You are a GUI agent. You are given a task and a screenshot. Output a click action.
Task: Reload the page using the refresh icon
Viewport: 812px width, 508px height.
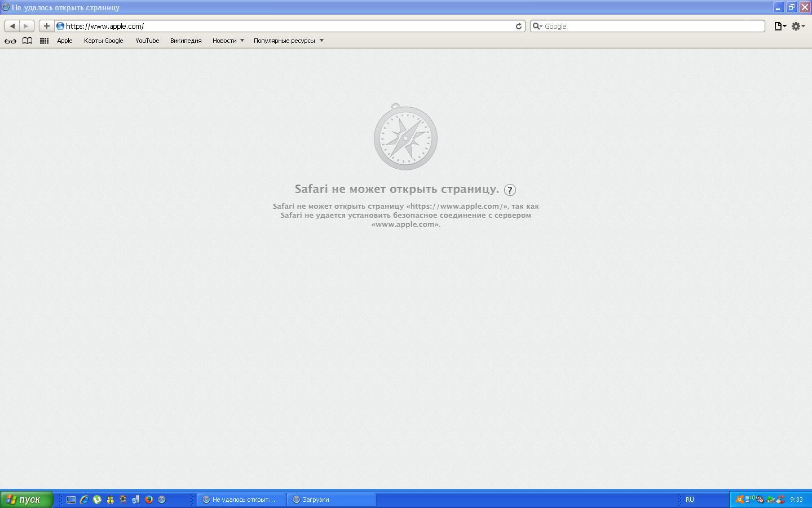[x=518, y=26]
